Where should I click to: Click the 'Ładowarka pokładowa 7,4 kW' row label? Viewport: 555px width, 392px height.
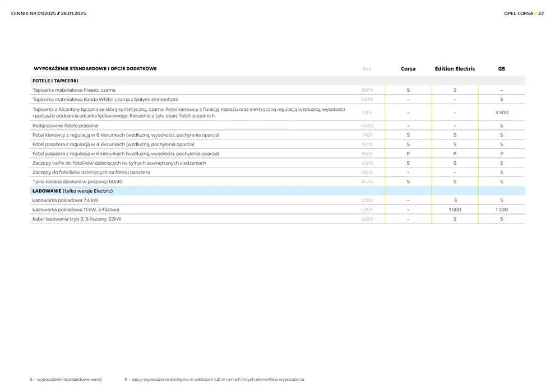point(65,200)
